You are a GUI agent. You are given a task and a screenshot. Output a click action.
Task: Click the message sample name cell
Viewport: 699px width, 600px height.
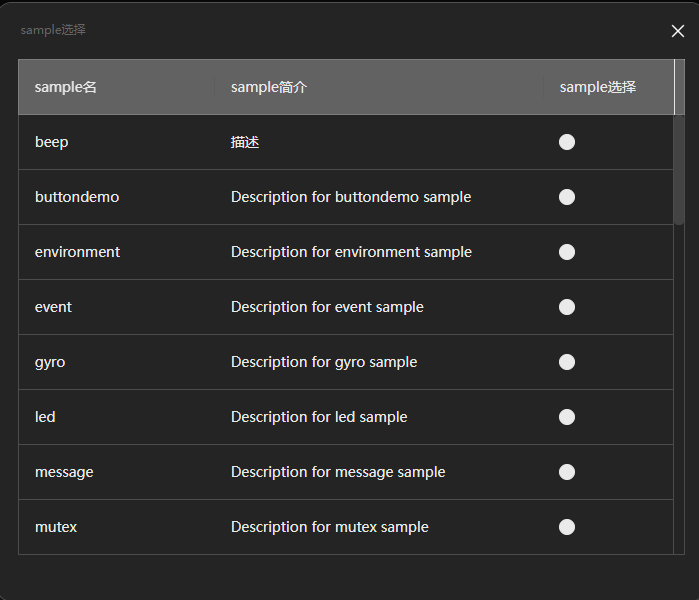coord(64,472)
